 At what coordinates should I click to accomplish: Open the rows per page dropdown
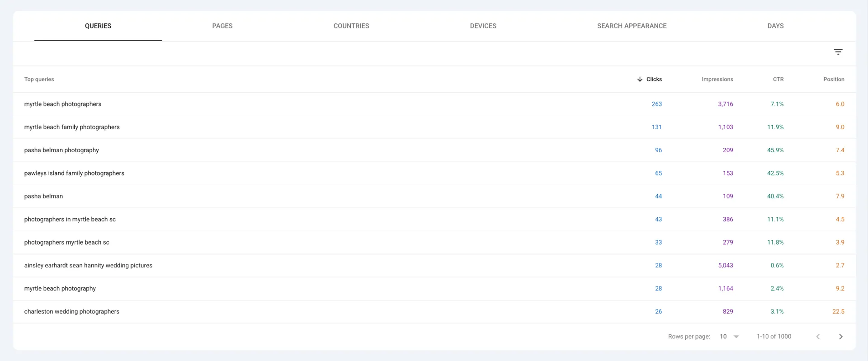(729, 337)
